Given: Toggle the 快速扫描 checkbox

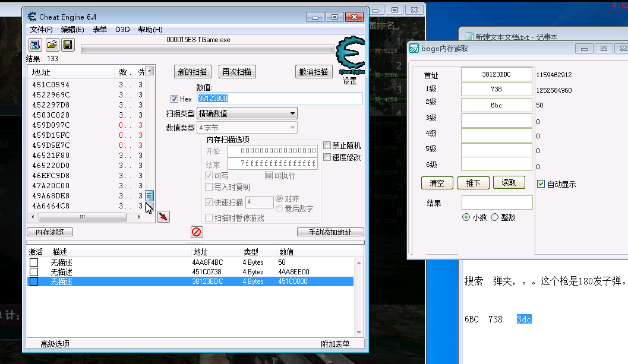Looking at the screenshot, I should pyautogui.click(x=209, y=202).
